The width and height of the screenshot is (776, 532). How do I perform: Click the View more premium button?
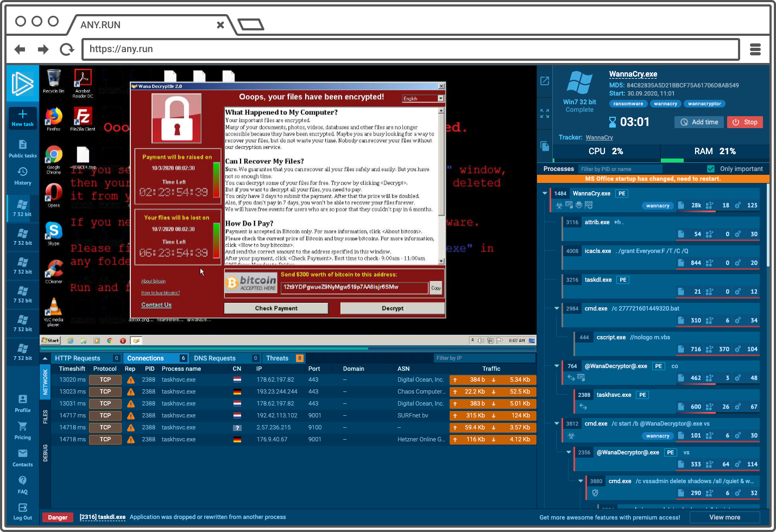pos(724,517)
